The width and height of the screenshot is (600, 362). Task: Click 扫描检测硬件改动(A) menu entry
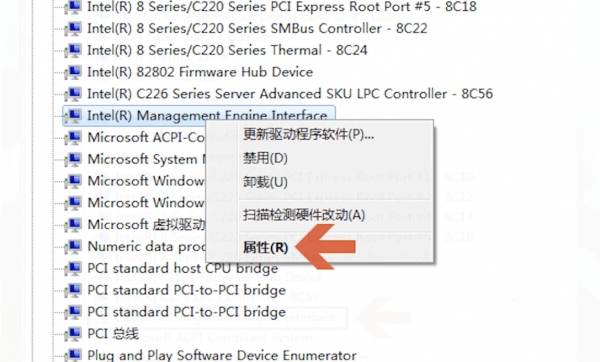coord(304,215)
